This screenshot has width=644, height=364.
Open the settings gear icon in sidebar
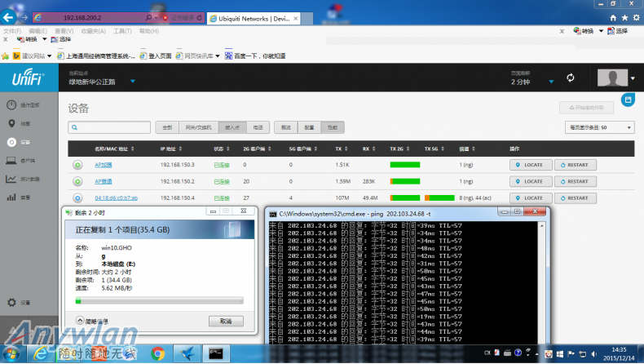click(x=11, y=302)
